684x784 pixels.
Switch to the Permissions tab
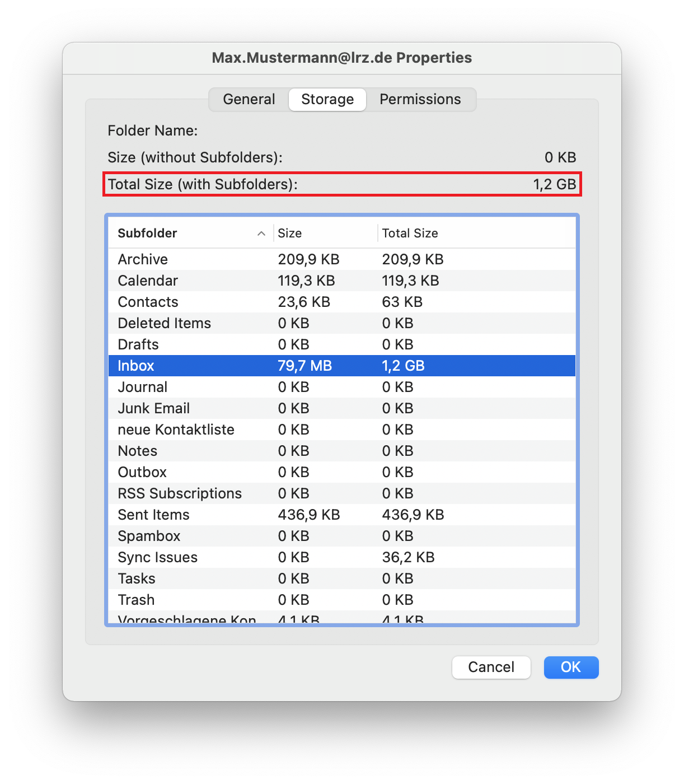tap(420, 99)
